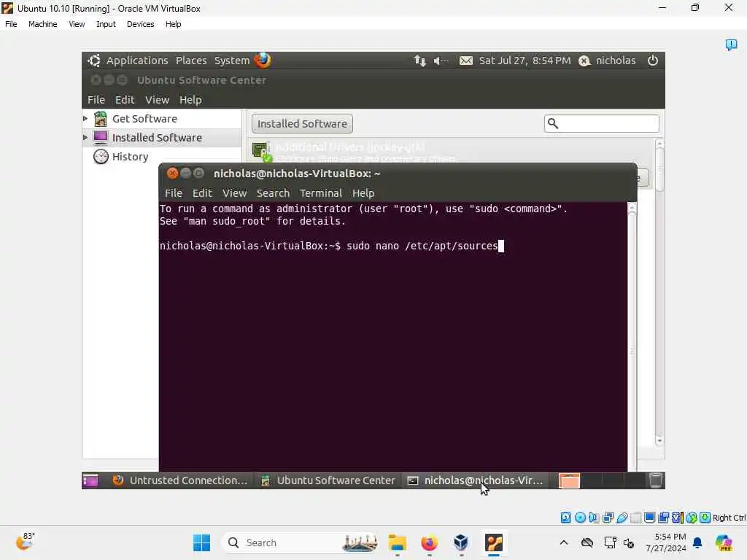Expand the Installed Software tree arrow

pyautogui.click(x=85, y=138)
